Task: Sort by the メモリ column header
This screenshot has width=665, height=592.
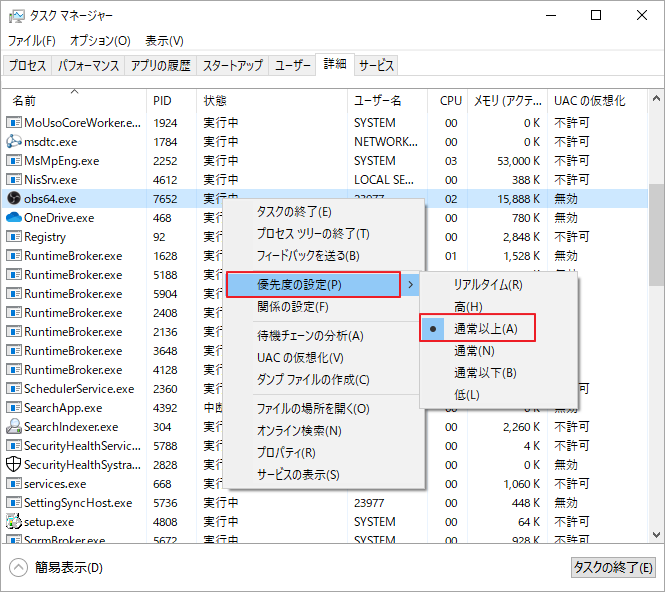Action: [x=507, y=101]
